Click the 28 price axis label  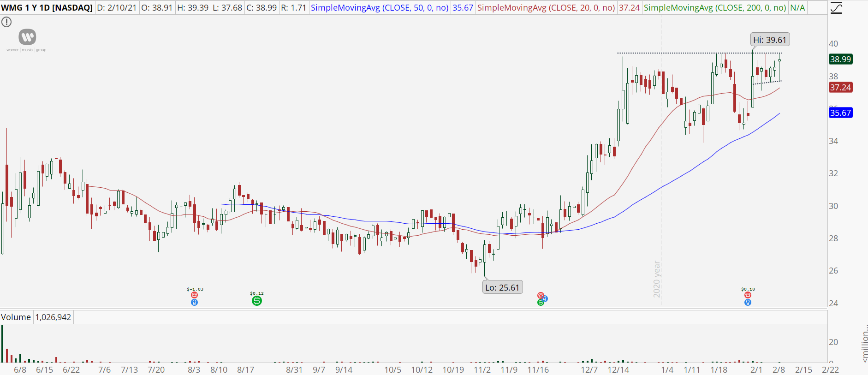pos(833,238)
